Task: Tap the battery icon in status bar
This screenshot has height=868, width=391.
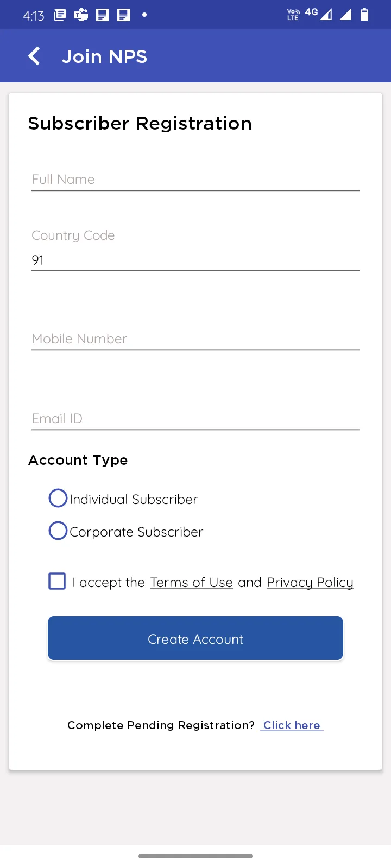Action: tap(364, 15)
